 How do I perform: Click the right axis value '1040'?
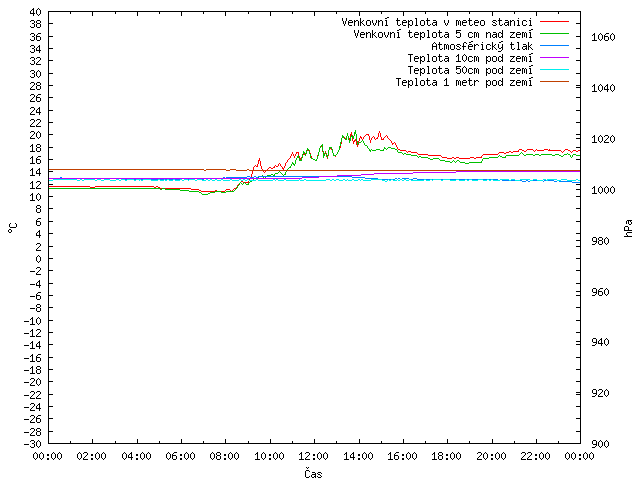click(603, 88)
